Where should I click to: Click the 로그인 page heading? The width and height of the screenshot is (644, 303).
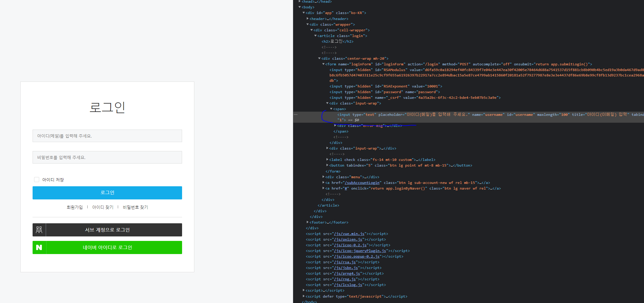[107, 107]
